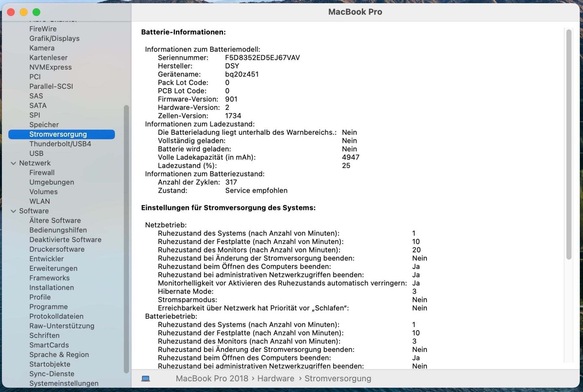Click the MacBook laptop icon in path bar
583x392 pixels.
click(145, 378)
